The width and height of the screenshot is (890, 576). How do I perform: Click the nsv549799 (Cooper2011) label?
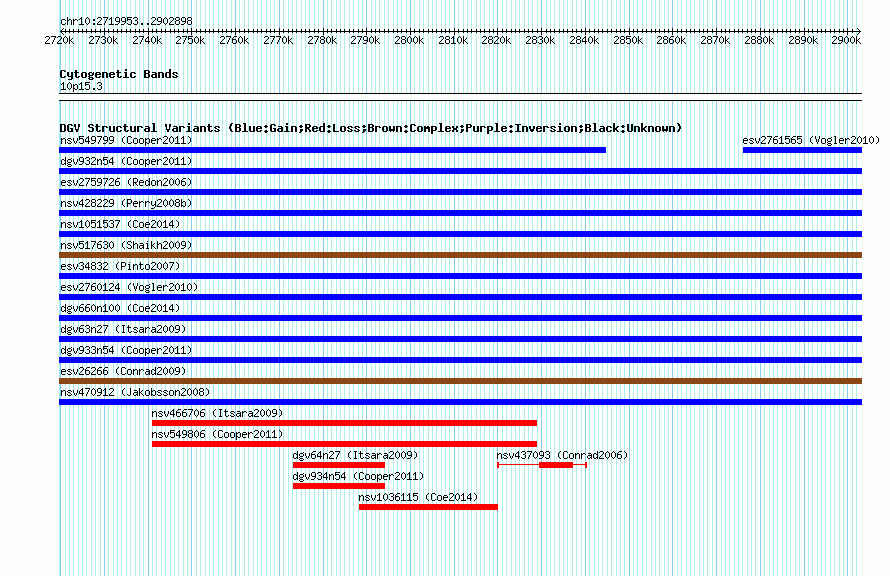tap(126, 140)
